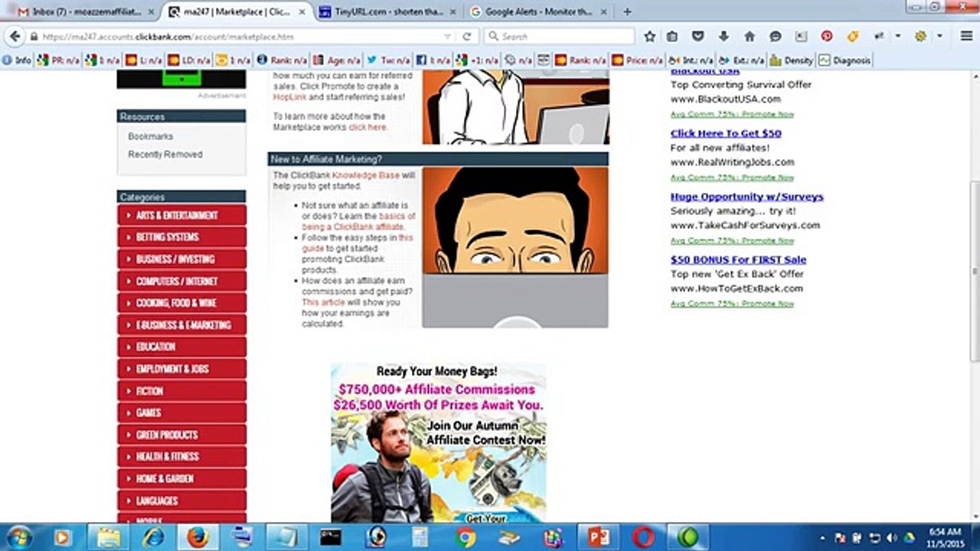Click the Diagnosis item in SEO toolbar
This screenshot has height=551, width=980.
click(844, 60)
